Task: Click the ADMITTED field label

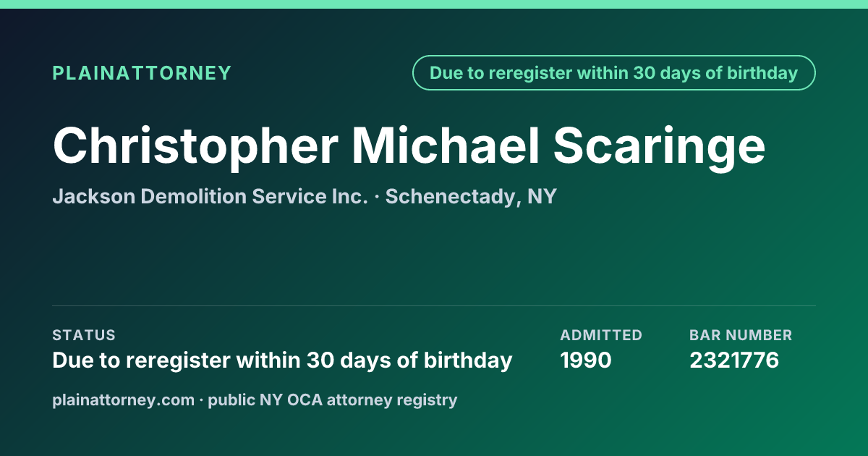Action: point(601,335)
